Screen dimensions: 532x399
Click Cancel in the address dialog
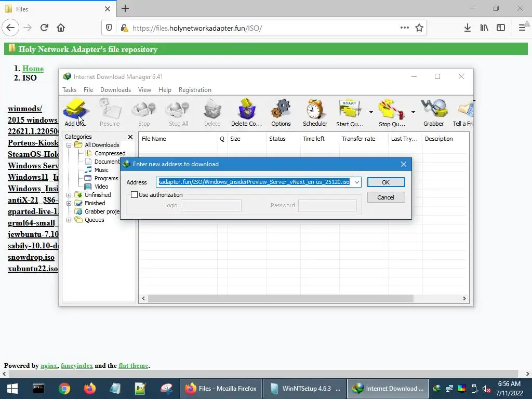point(386,197)
